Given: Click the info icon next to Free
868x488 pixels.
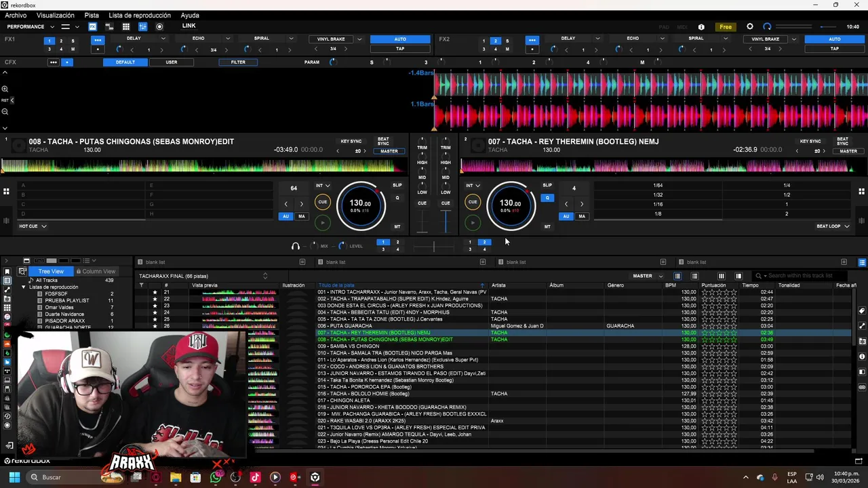Looking at the screenshot, I should [x=701, y=27].
